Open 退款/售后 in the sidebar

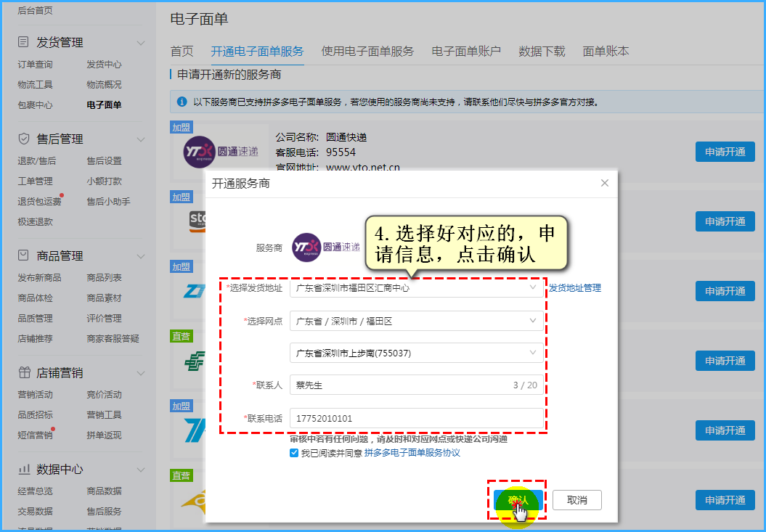(x=36, y=160)
